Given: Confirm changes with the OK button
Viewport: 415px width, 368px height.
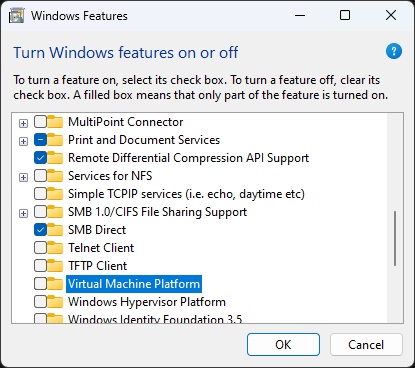Looking at the screenshot, I should click(x=283, y=344).
